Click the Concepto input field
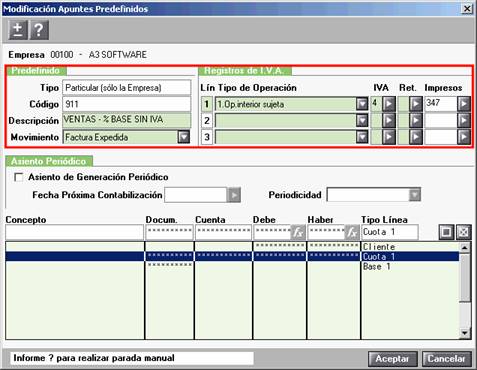The width and height of the screenshot is (477, 370). 74,232
